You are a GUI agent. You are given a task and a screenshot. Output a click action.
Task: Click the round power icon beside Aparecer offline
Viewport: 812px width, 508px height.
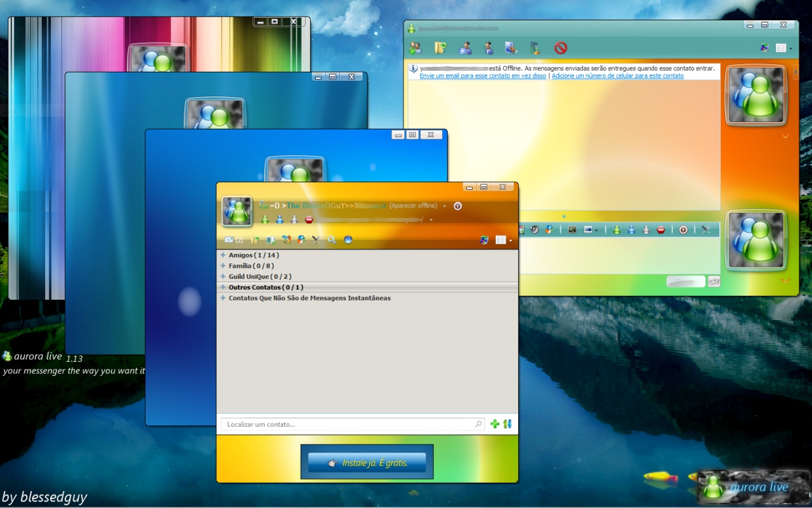(457, 206)
